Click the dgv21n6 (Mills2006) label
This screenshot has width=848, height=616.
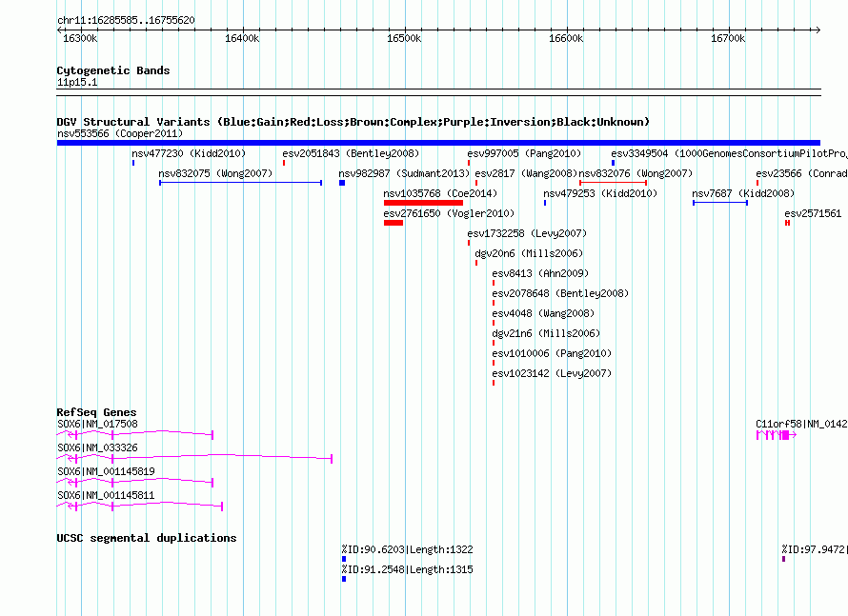pos(546,333)
